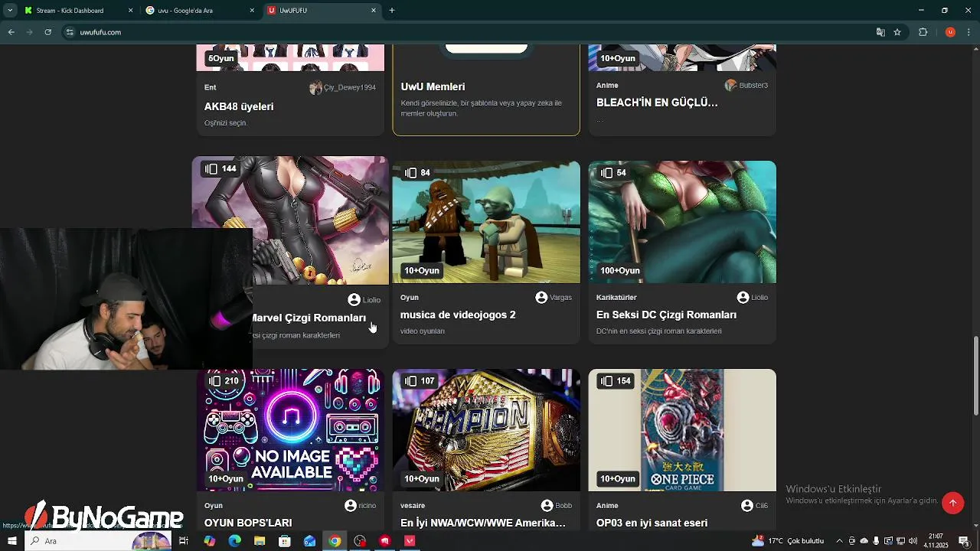This screenshot has width=980, height=551.
Task: Go back to previous page
Action: (x=11, y=32)
